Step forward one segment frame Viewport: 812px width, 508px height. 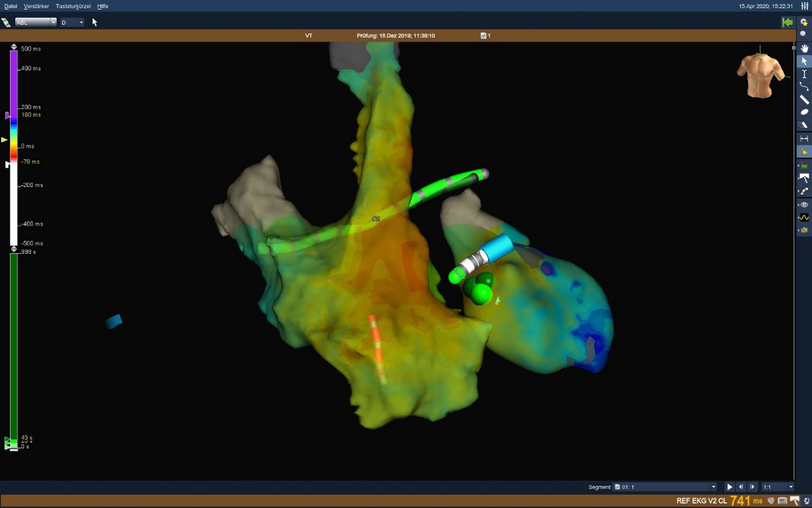[752, 486]
